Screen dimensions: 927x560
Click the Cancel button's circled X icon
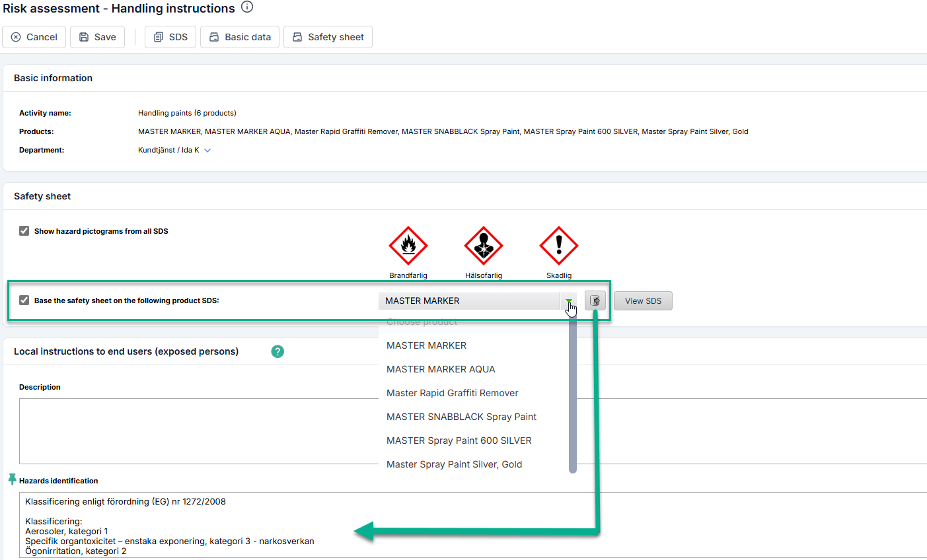click(16, 37)
